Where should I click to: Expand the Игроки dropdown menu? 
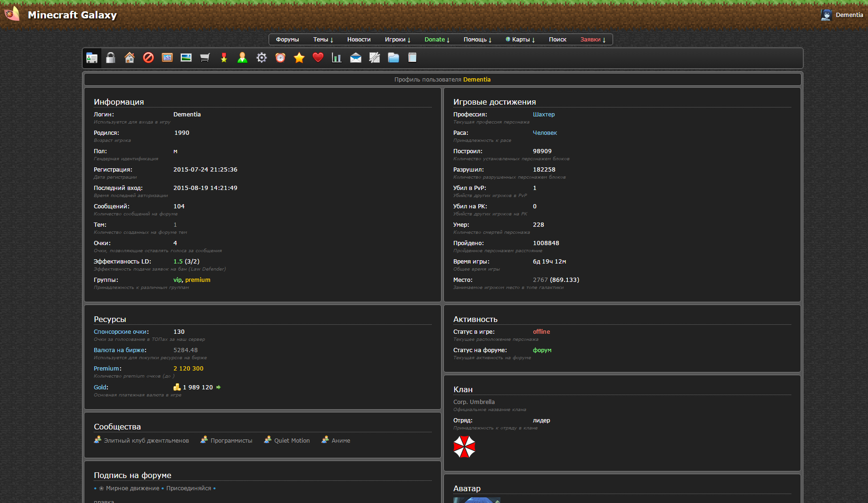[398, 40]
